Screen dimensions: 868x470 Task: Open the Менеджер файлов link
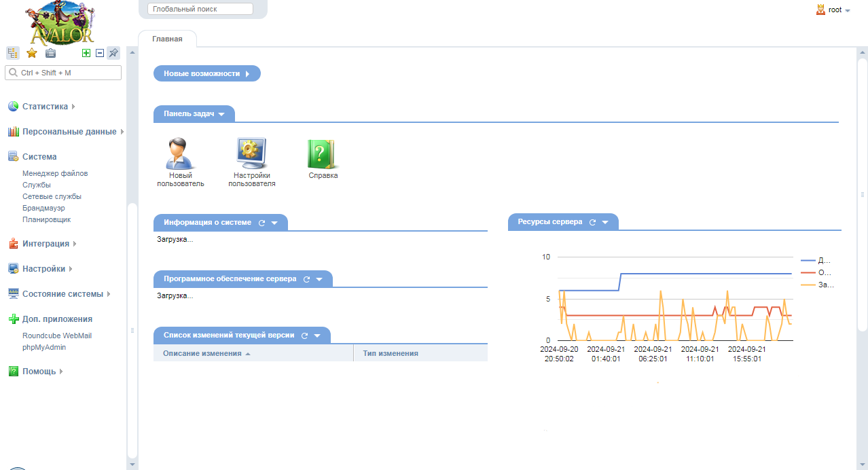[x=55, y=173]
